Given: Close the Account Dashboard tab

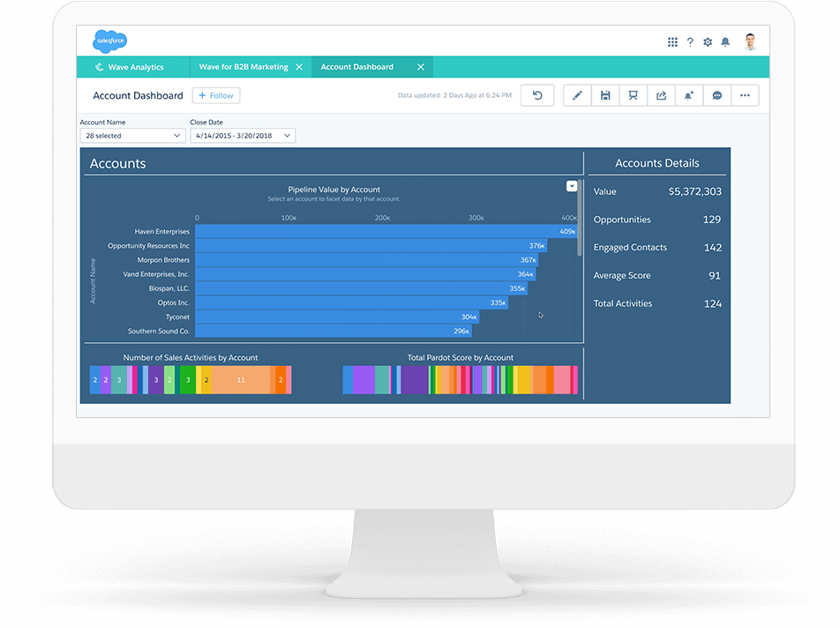Looking at the screenshot, I should point(421,67).
